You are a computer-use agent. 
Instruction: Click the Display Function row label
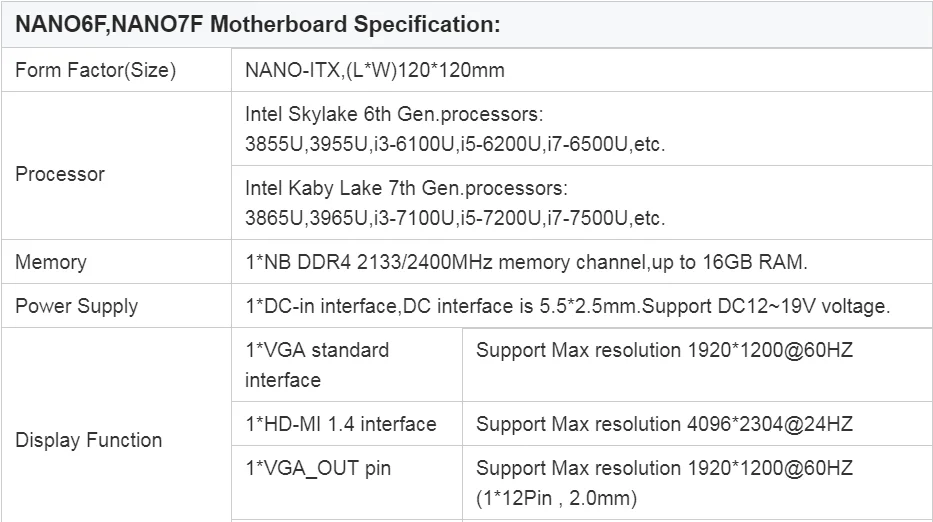[x=89, y=440]
